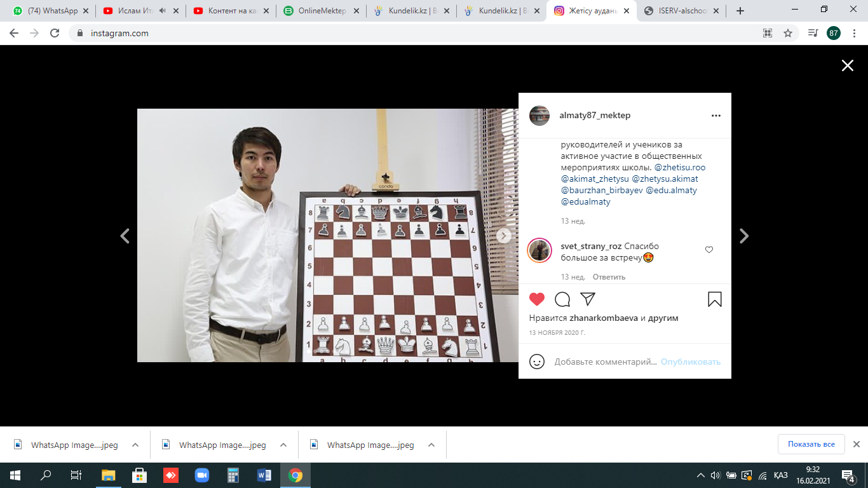Screen dimensions: 868x488
Task: Switch to the WhatsApp tab
Action: 51,11
